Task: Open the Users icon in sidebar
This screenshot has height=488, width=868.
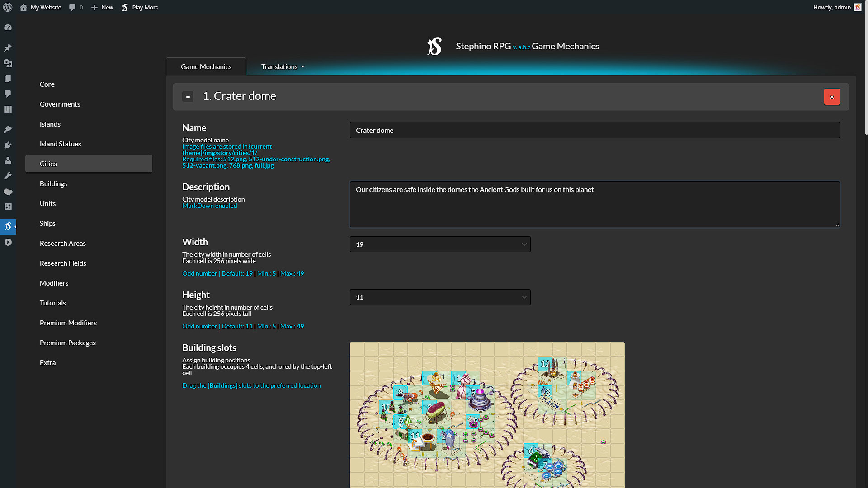Action: [8, 160]
